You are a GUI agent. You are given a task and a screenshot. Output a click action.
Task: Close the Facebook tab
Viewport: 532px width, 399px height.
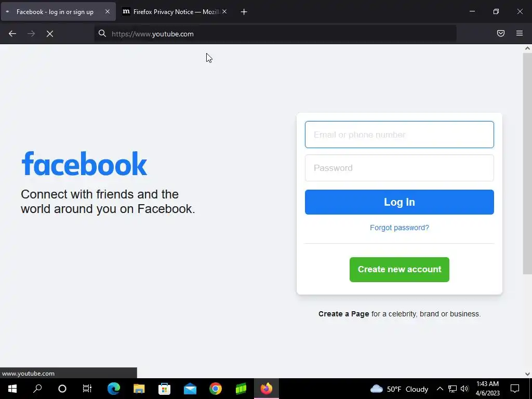pyautogui.click(x=107, y=11)
